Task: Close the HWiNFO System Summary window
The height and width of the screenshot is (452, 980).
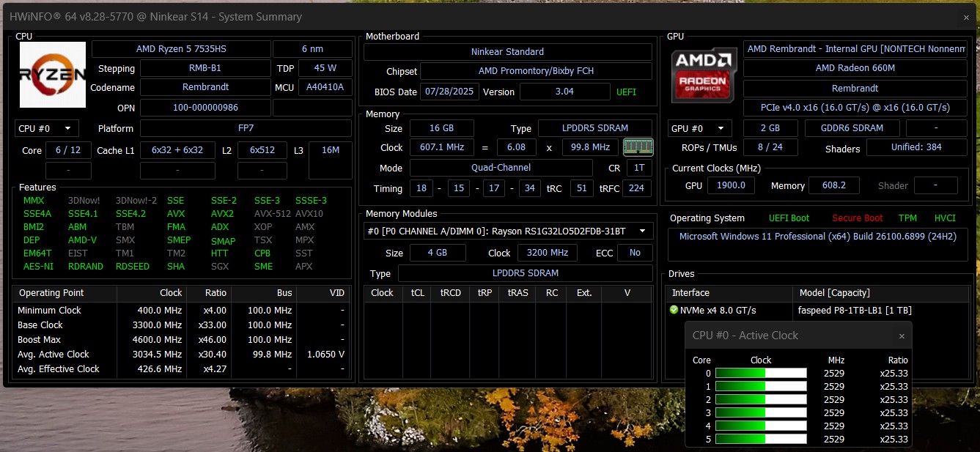Action: [966, 18]
